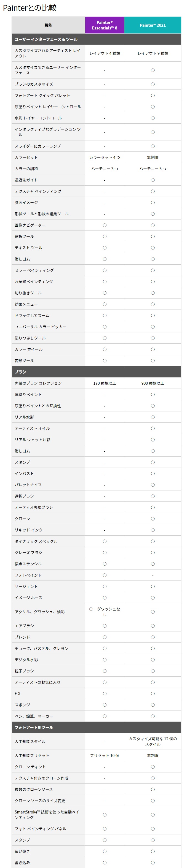Click the 画像ナビゲーター circle under Essentials 8
The height and width of the screenshot is (868, 193).
click(104, 225)
